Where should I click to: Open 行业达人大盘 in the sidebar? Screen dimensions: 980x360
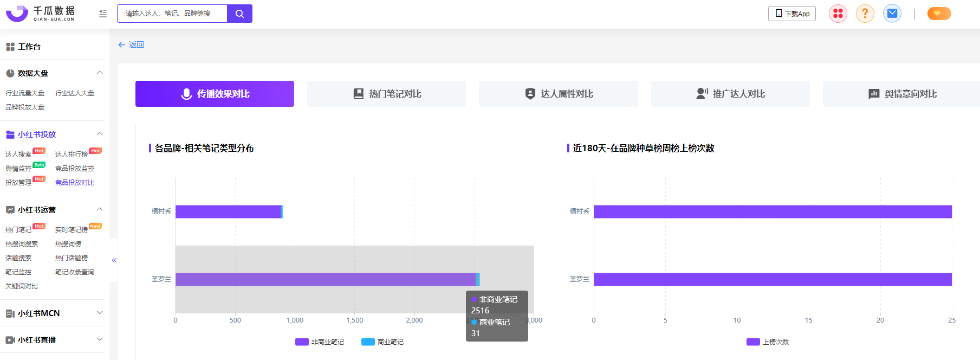click(x=75, y=93)
